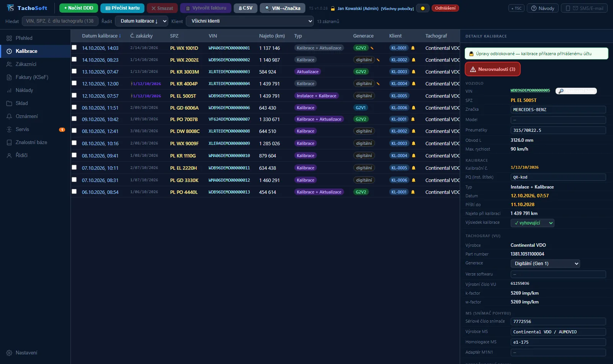Open Servis section icon with badge
This screenshot has height=364, width=613.
[x=9, y=130]
